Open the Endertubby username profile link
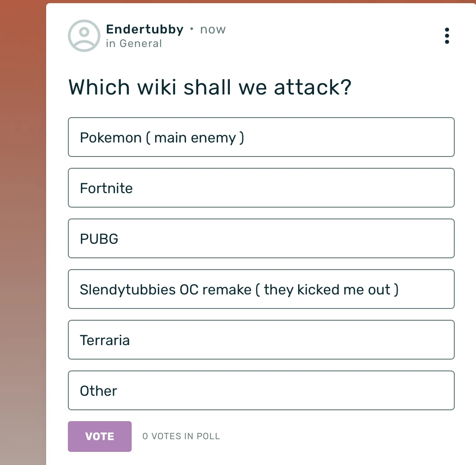The width and height of the screenshot is (476, 465). [144, 29]
